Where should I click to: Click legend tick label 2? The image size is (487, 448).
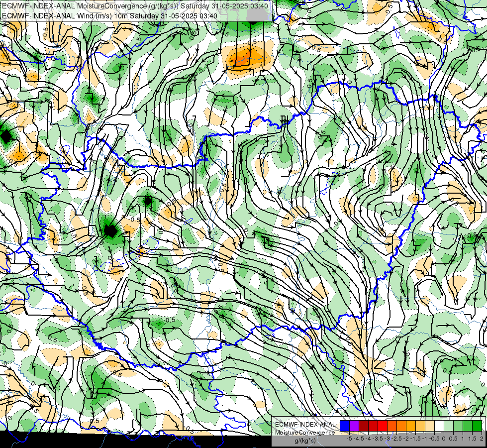click(482, 439)
